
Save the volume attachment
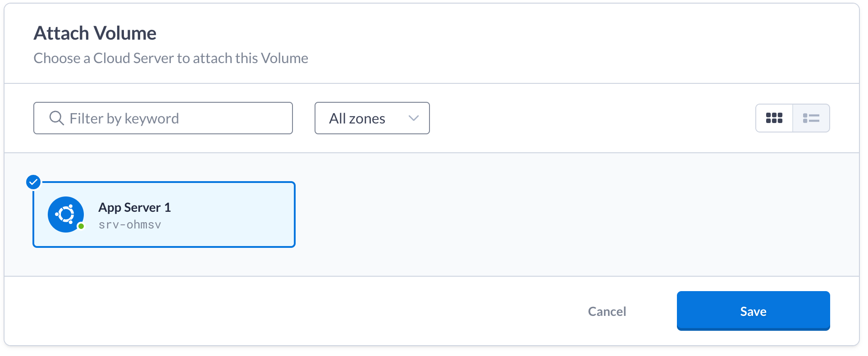coord(754,311)
